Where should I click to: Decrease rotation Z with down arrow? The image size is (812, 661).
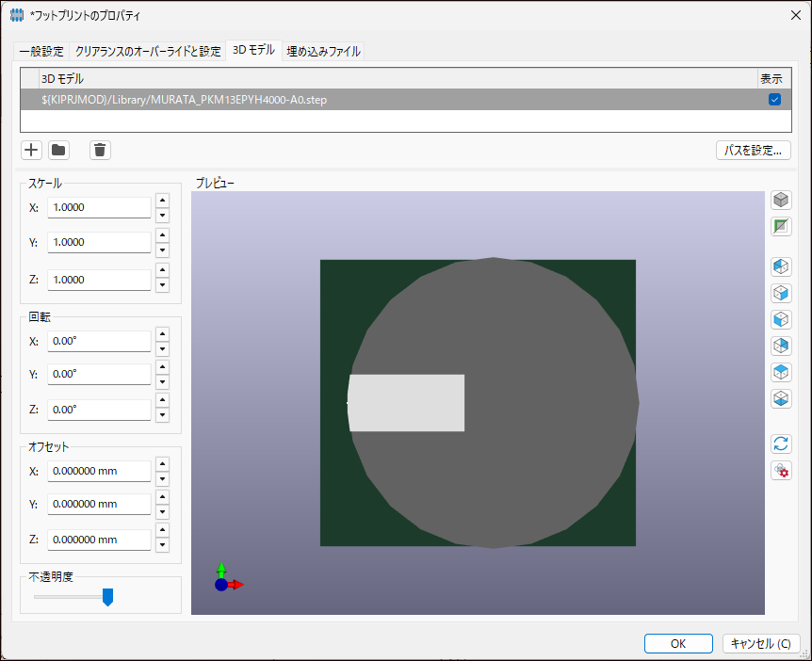pos(162,416)
